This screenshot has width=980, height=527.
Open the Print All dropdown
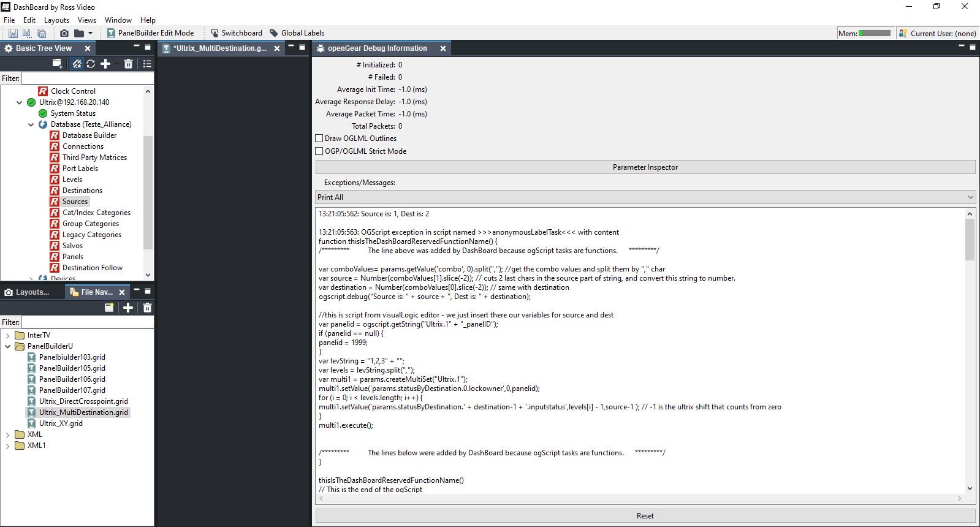[645, 197]
